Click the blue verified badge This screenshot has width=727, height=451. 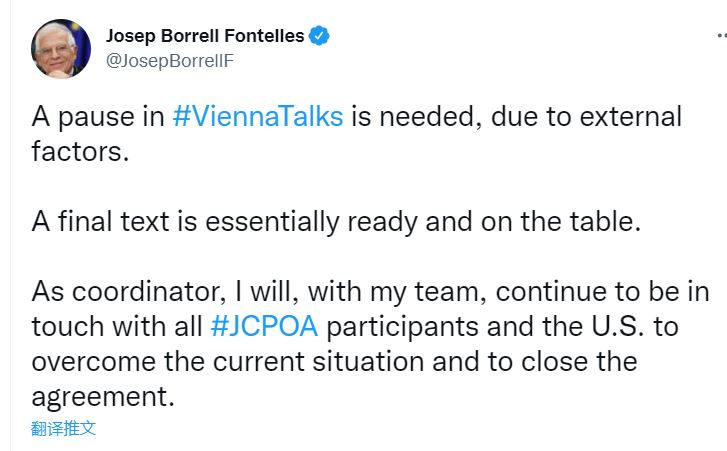[320, 37]
